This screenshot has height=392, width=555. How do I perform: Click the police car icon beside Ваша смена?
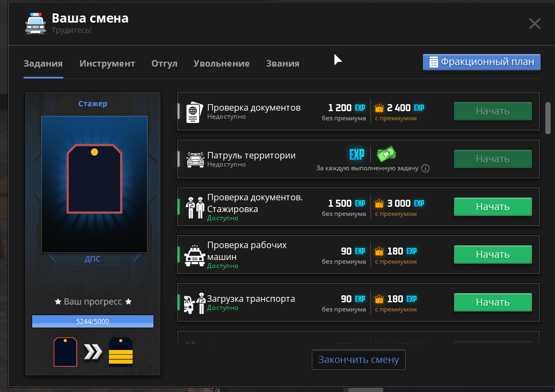(35, 24)
